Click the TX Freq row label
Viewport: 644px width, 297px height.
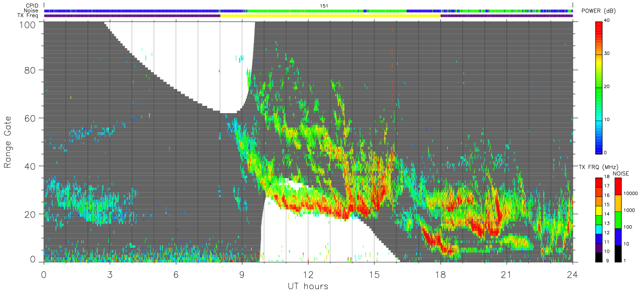click(x=28, y=16)
